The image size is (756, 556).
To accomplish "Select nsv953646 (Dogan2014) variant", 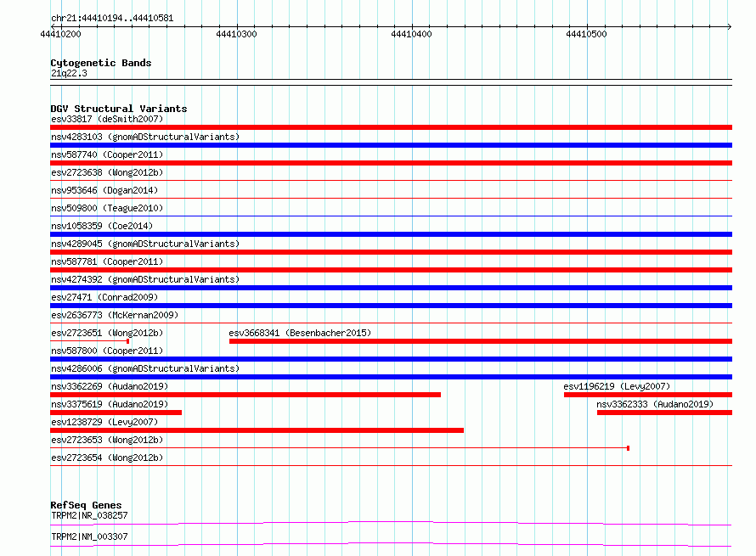I will tap(104, 190).
